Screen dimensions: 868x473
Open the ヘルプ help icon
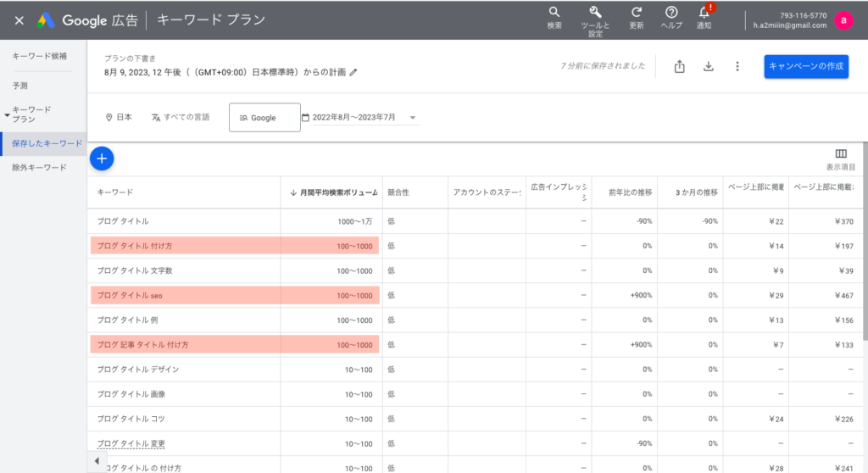tap(671, 18)
